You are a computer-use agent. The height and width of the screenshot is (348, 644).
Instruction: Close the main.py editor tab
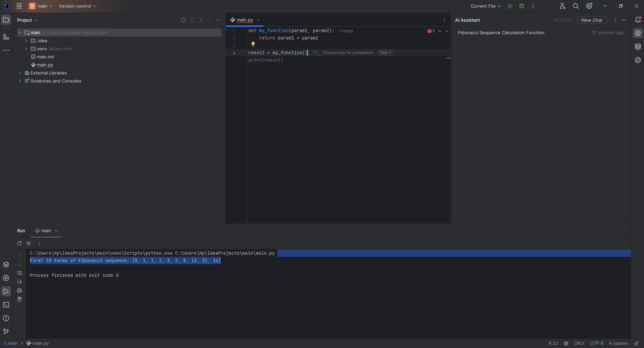pyautogui.click(x=258, y=20)
